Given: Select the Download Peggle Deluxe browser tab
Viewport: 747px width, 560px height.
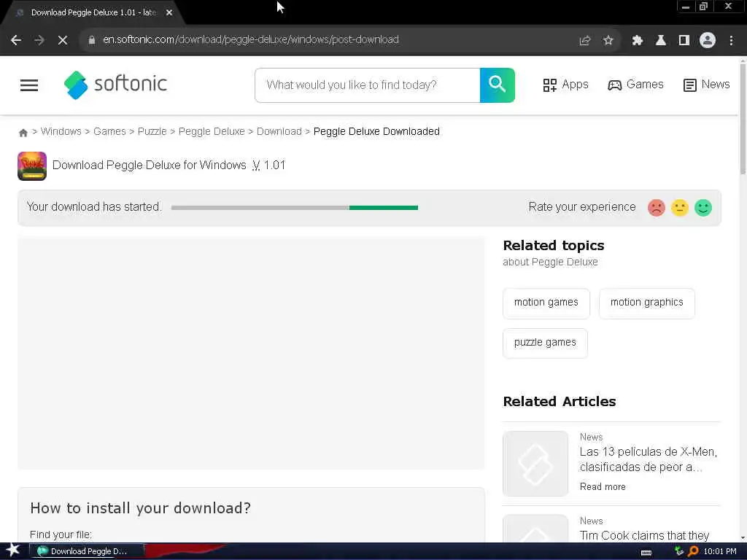Looking at the screenshot, I should 93,13.
